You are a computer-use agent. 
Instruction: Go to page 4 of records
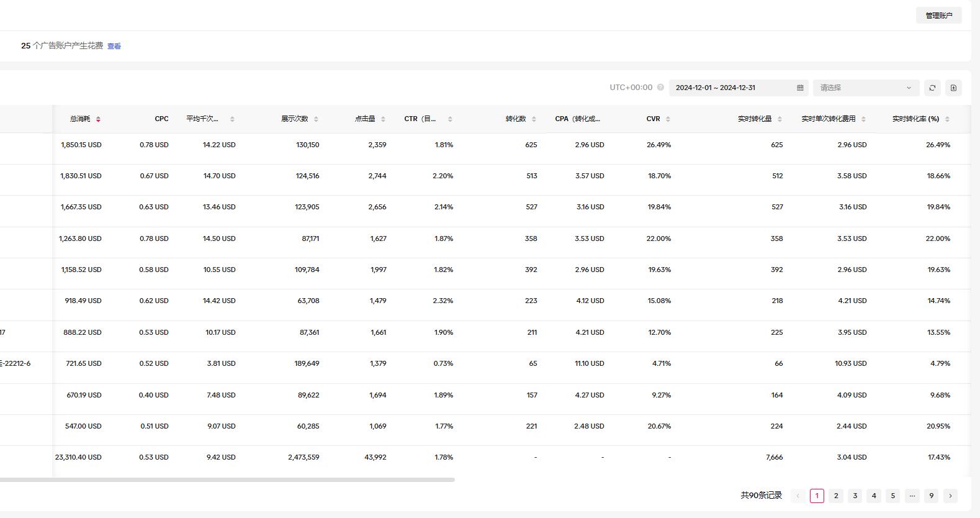click(x=874, y=496)
